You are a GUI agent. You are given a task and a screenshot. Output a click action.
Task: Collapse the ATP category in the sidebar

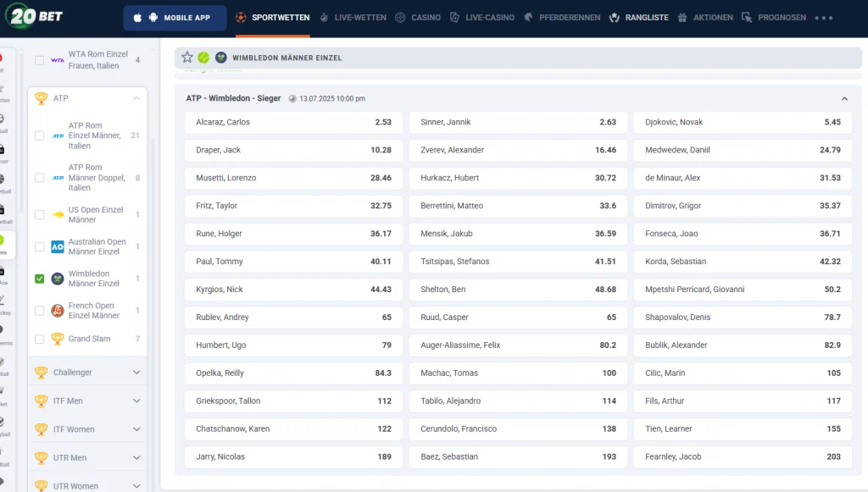coord(136,98)
